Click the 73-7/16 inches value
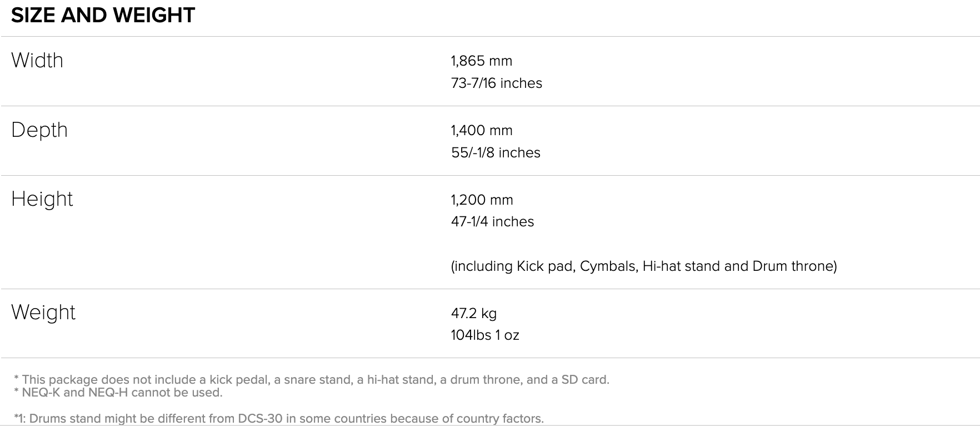The height and width of the screenshot is (426, 980). pyautogui.click(x=496, y=83)
